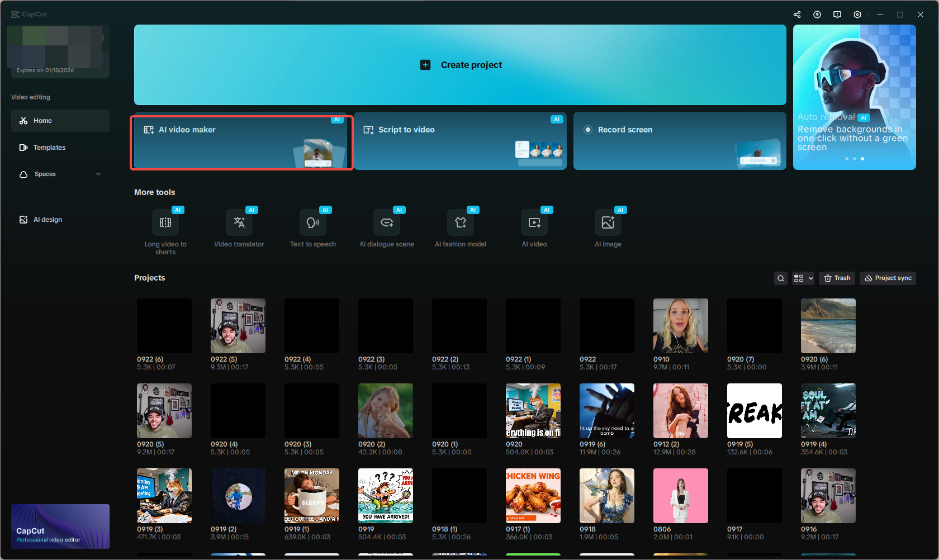Open AI design in the sidebar

(x=60, y=220)
